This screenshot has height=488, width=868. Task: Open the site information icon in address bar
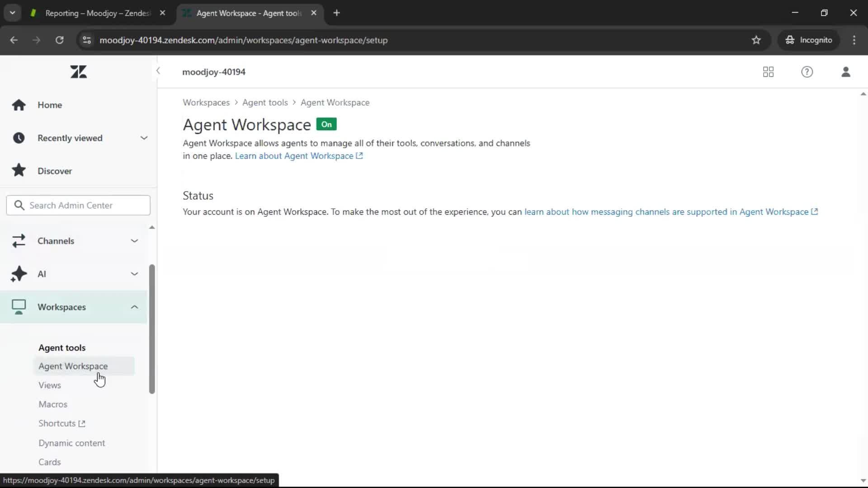87,40
